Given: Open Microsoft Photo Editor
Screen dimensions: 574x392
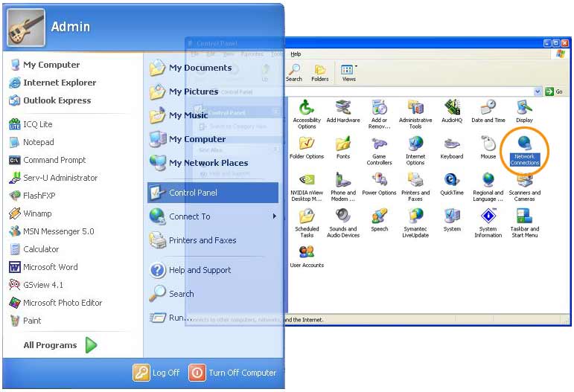Looking at the screenshot, I should coord(56,303).
